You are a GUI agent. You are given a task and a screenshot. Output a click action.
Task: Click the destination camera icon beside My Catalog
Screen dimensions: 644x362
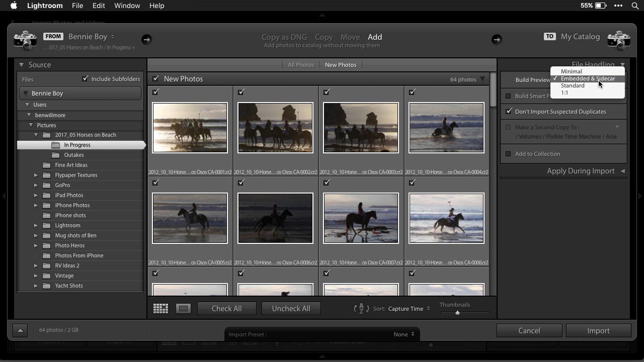(619, 40)
